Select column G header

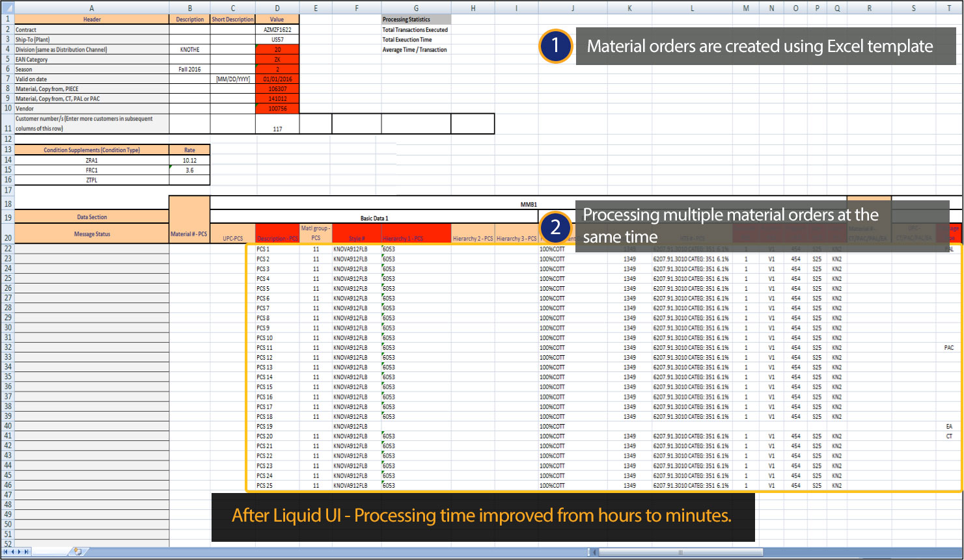416,8
